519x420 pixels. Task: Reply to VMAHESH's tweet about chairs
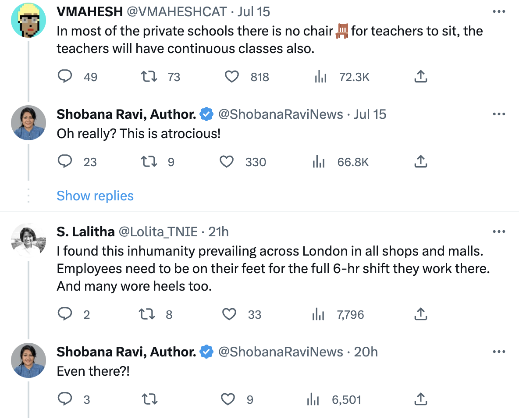pos(65,77)
